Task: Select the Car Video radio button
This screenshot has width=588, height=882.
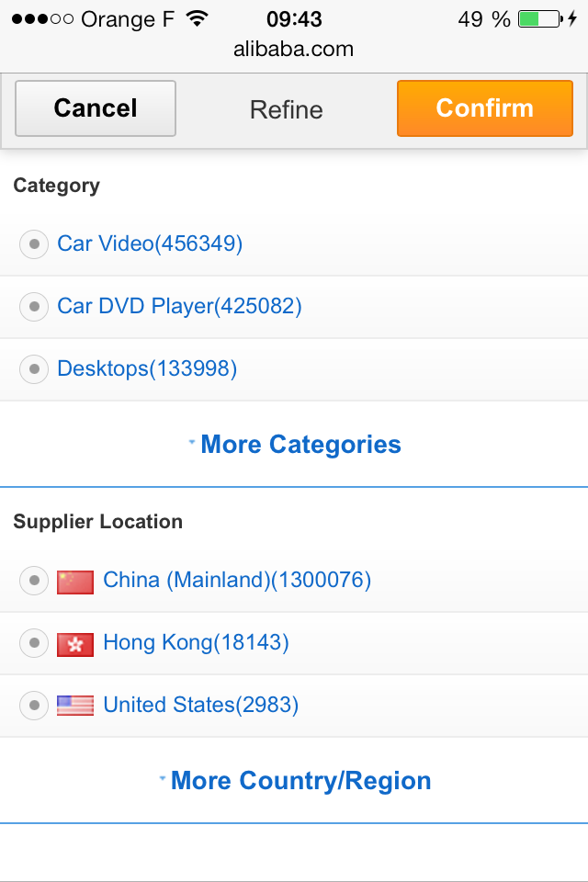Action: coord(34,244)
